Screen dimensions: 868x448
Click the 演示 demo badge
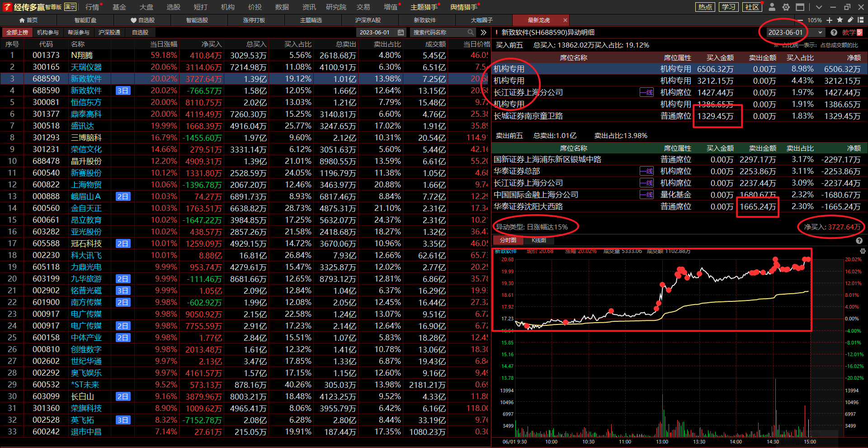[70, 7]
